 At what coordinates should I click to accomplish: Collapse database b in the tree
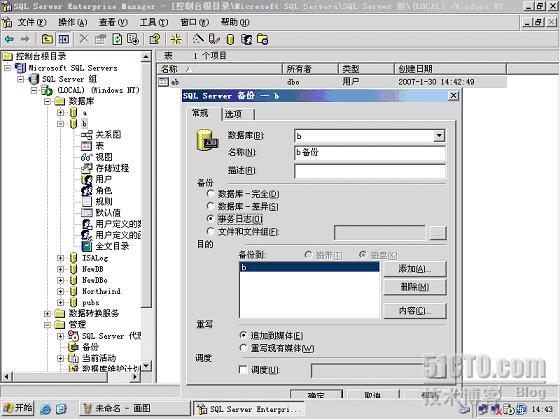coord(61,124)
